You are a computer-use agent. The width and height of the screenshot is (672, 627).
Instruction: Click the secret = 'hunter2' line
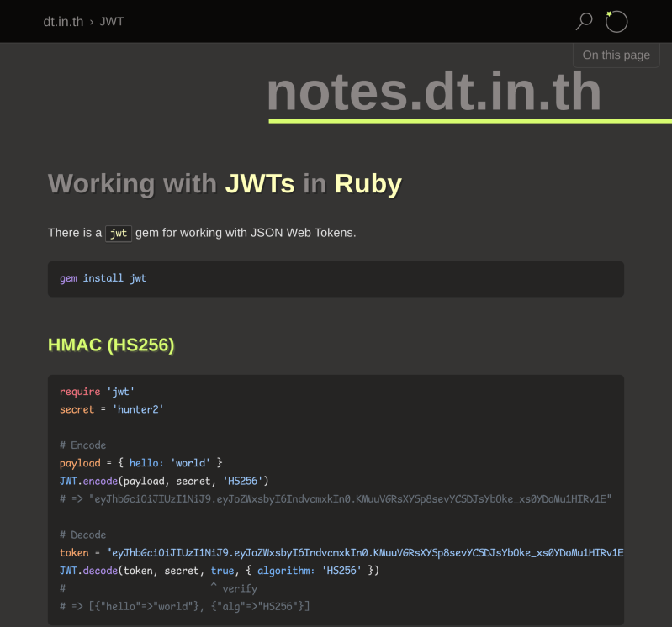[111, 409]
